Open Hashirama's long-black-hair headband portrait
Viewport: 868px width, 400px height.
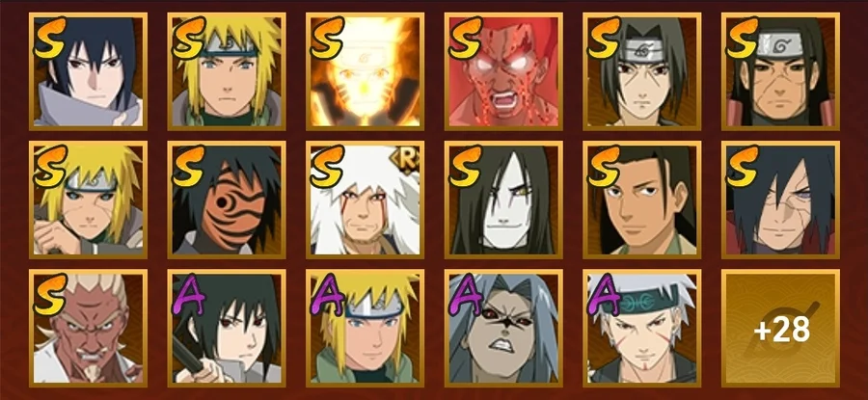(780, 71)
